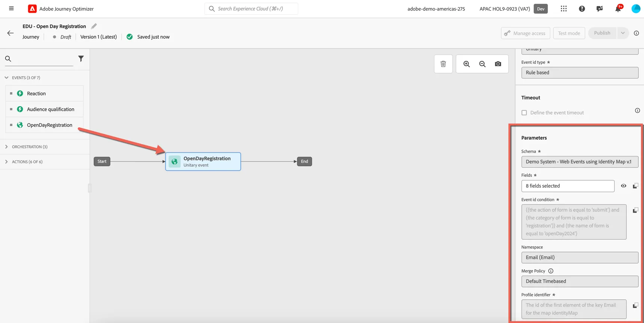Take a canvas screenshot with camera icon

[498, 64]
